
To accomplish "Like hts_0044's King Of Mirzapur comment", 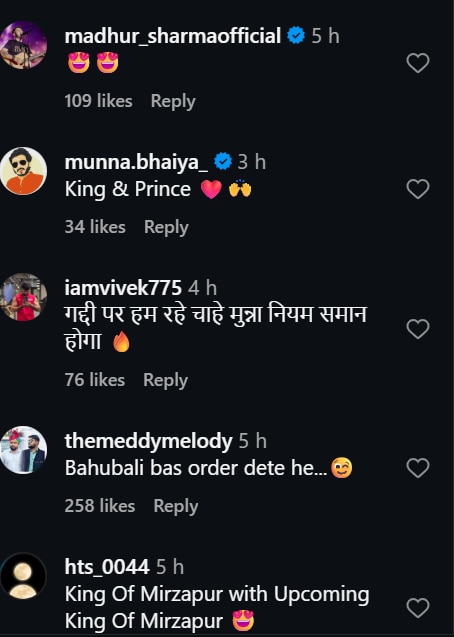I will pyautogui.click(x=418, y=608).
